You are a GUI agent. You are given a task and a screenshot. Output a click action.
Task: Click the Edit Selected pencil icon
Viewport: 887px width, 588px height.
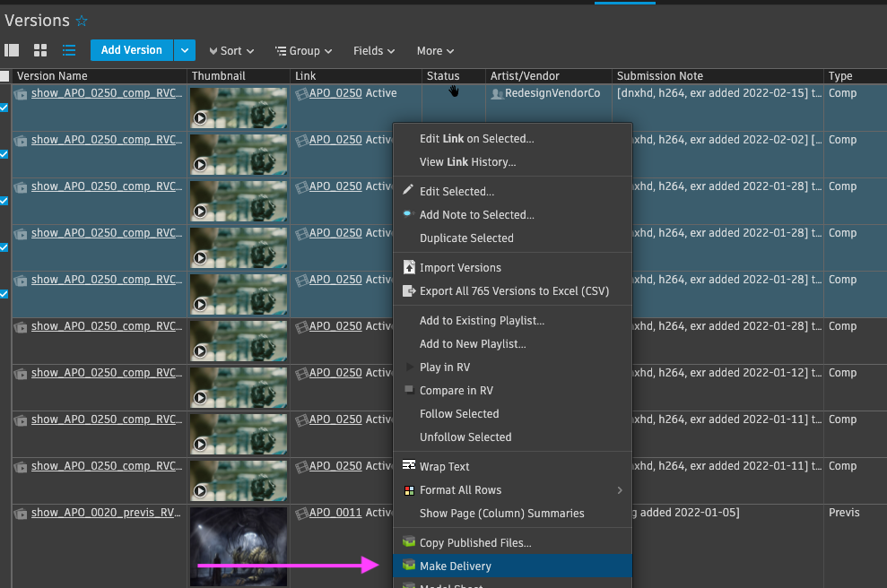point(408,190)
